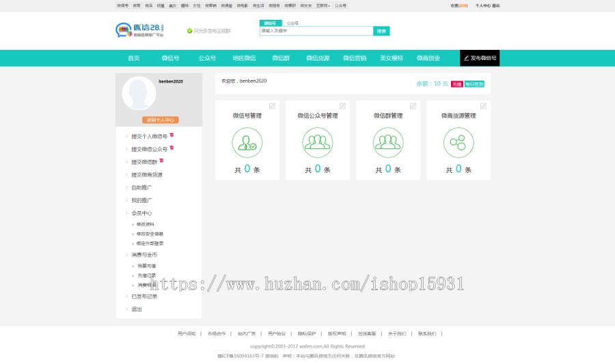Open 地区微信 in the navigation bar
Screen dimensions: 615x364
click(x=244, y=58)
